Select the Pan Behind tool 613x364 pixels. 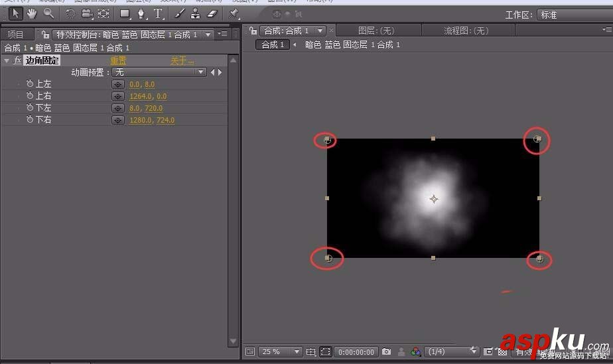[x=103, y=14]
